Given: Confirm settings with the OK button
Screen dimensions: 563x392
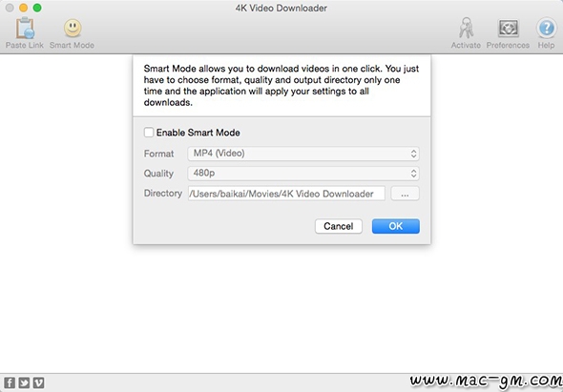Looking at the screenshot, I should coord(396,226).
